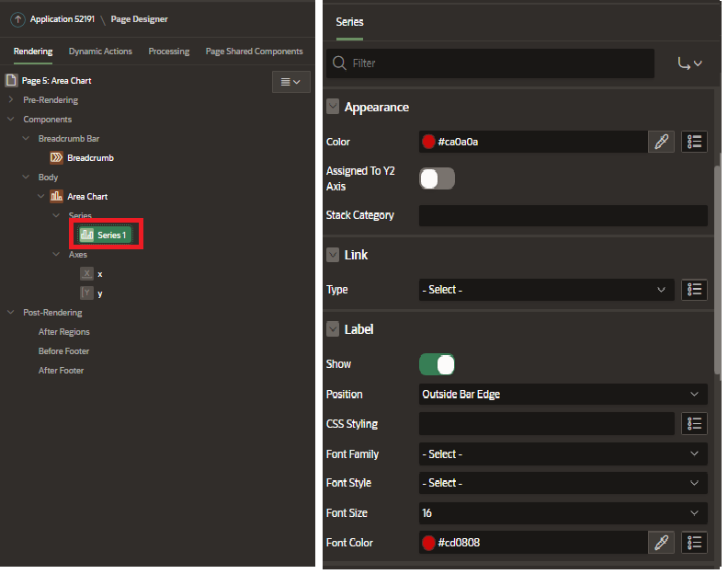This screenshot has height=574, width=728.
Task: Open the color picker for Appearance Color
Action: tap(661, 142)
